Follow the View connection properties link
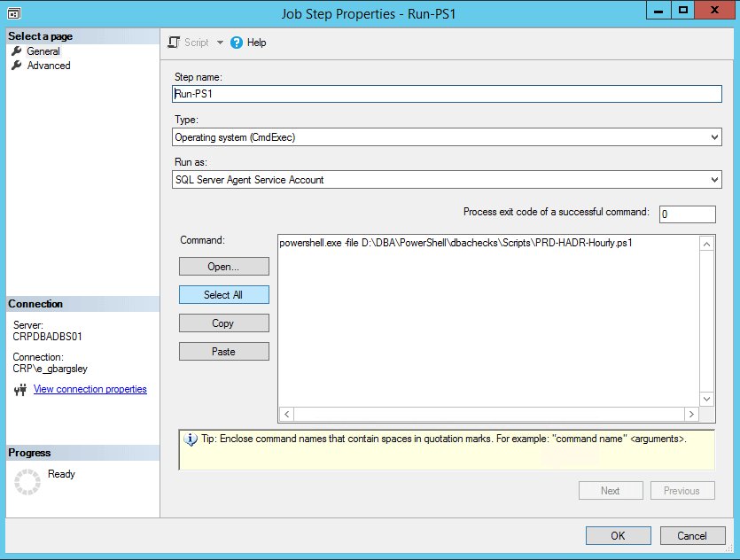This screenshot has width=740, height=560. 90,389
